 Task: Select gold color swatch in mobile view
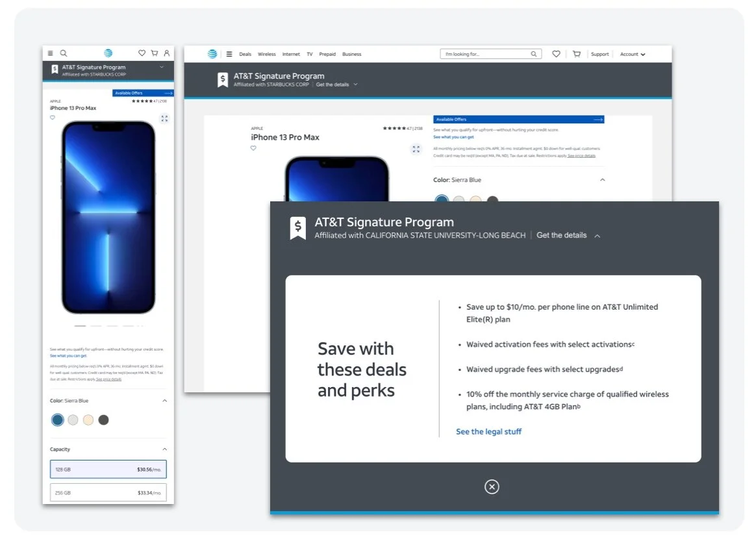coord(88,420)
